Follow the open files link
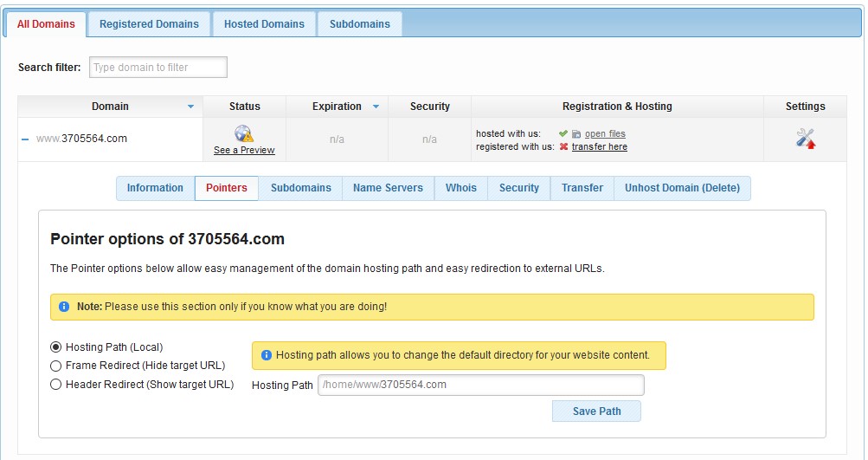The image size is (868, 460). pos(605,133)
